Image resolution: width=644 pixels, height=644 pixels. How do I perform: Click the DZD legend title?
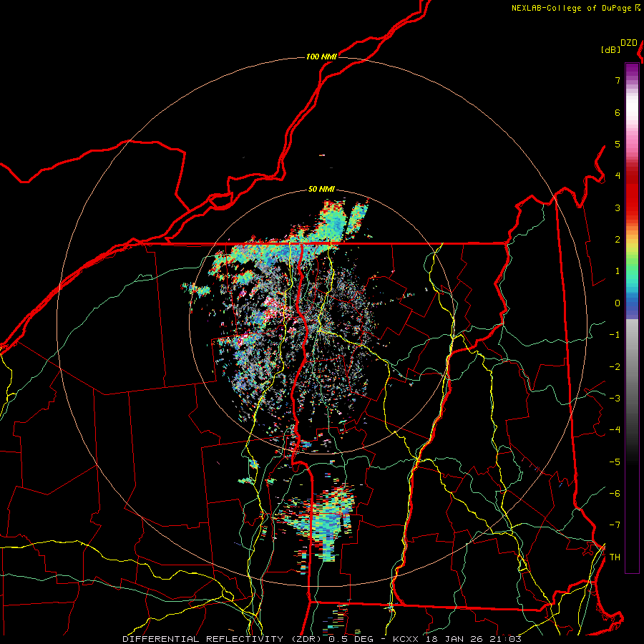pyautogui.click(x=629, y=43)
